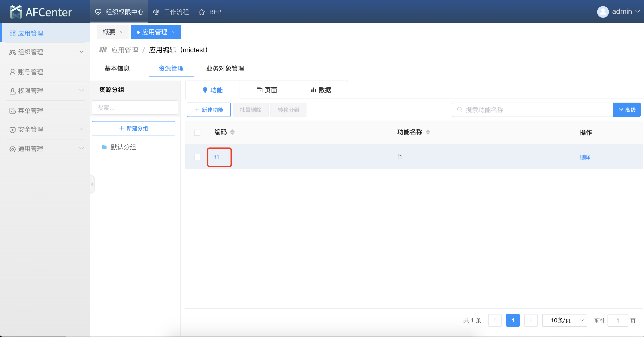Switch to the 业务对象管理 tab
The height and width of the screenshot is (337, 644).
(225, 68)
